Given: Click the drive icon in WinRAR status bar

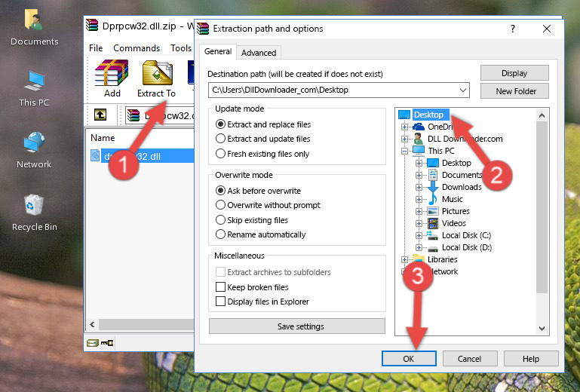Looking at the screenshot, I should pos(93,343).
